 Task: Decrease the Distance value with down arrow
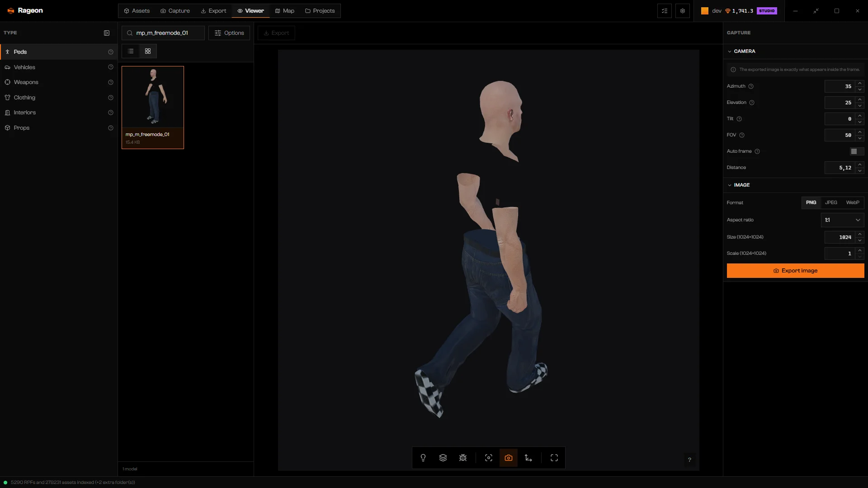pyautogui.click(x=860, y=171)
